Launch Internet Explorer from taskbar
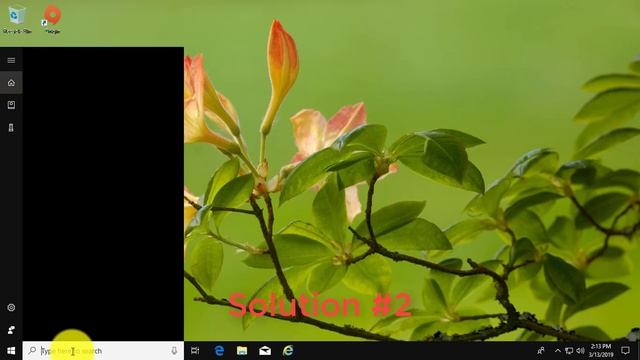The width and height of the screenshot is (640, 360). coord(288,351)
